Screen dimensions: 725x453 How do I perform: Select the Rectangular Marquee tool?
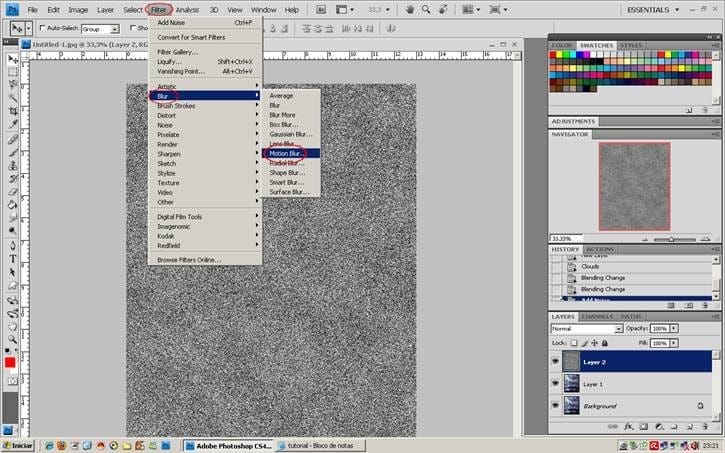(x=12, y=72)
